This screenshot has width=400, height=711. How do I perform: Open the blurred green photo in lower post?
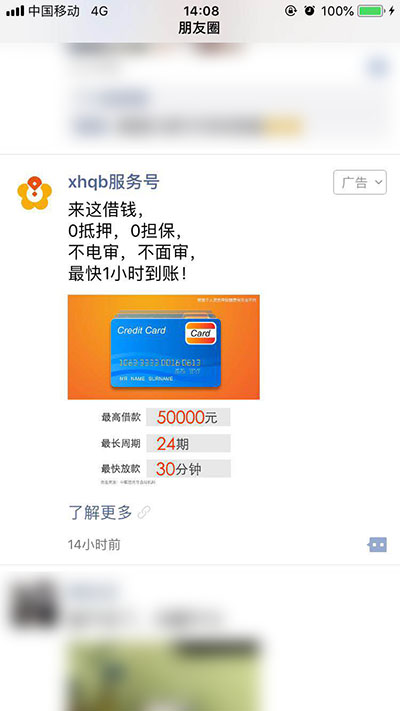pyautogui.click(x=164, y=675)
